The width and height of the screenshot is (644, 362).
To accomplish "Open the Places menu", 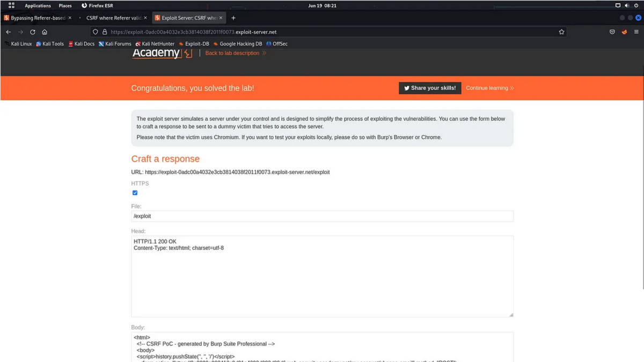I will click(x=65, y=5).
